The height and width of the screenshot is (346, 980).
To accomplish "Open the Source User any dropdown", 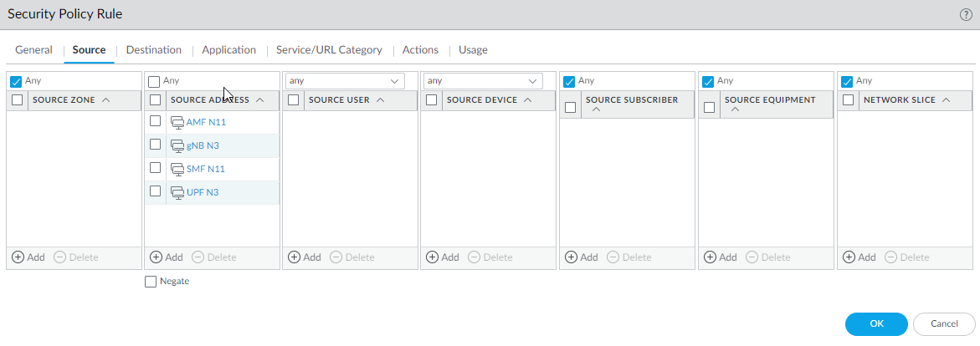I will coord(344,81).
